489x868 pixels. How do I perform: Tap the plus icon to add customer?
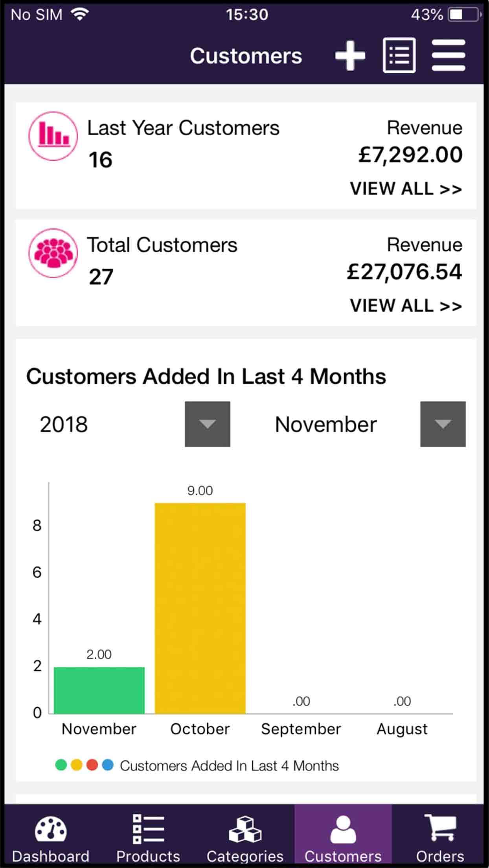pos(350,55)
